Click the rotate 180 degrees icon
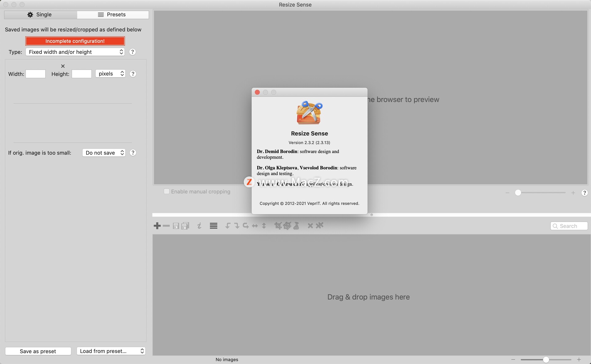The width and height of the screenshot is (591, 364). point(246,226)
